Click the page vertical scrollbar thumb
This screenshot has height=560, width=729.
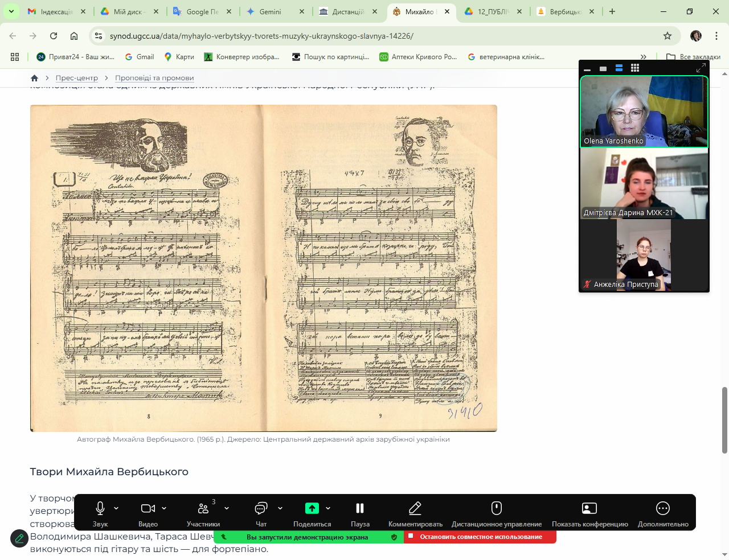724,420
